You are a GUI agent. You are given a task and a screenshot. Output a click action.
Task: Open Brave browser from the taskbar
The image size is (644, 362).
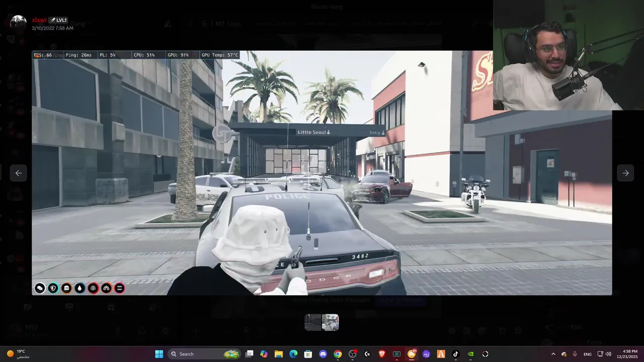[x=382, y=354]
